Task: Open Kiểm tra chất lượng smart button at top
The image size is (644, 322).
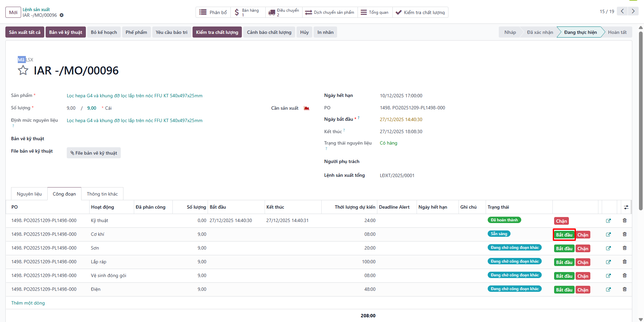Action: (x=420, y=12)
